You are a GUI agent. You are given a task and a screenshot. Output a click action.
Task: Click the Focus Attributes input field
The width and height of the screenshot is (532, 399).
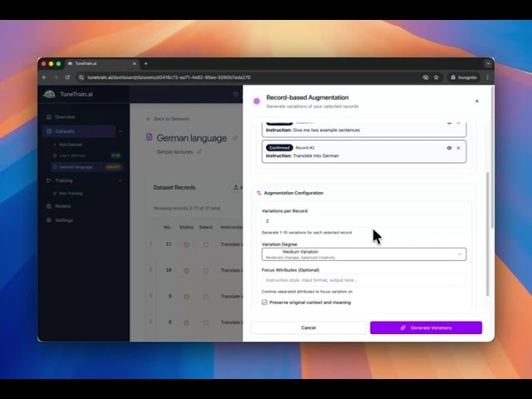pos(363,280)
